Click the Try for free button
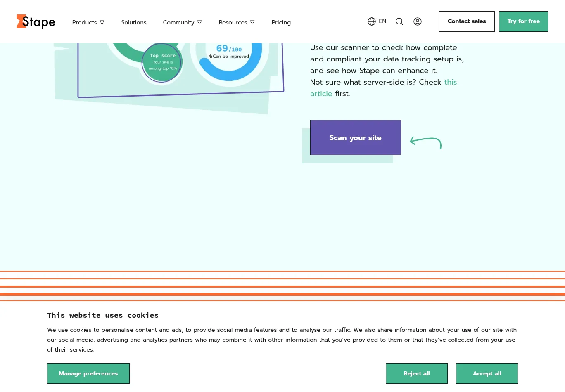The width and height of the screenshot is (565, 392). coord(523,21)
